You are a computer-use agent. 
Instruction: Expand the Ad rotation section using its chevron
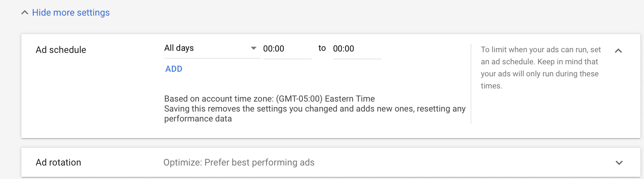coord(619,163)
